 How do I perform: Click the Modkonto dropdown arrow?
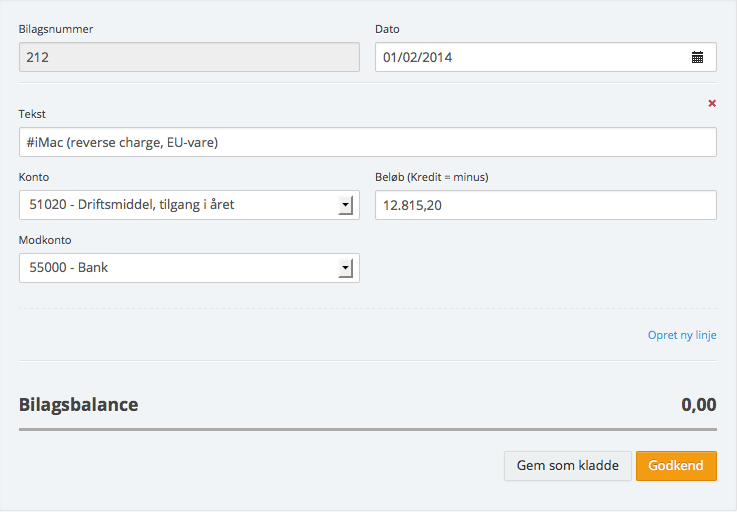[x=345, y=268]
